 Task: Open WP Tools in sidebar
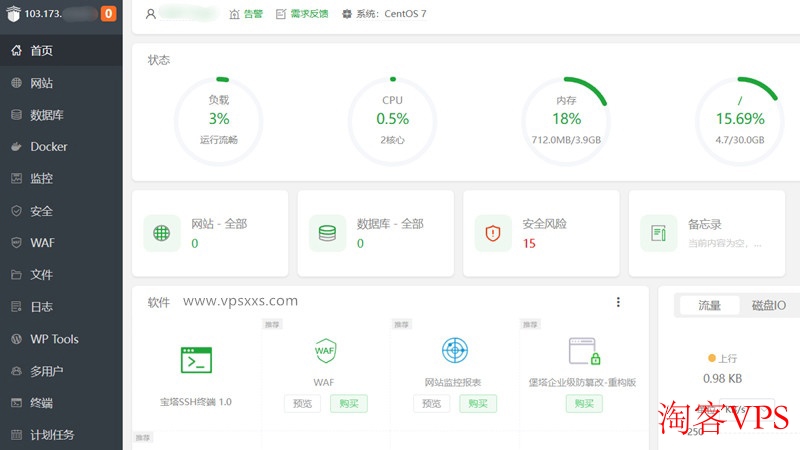(61, 339)
